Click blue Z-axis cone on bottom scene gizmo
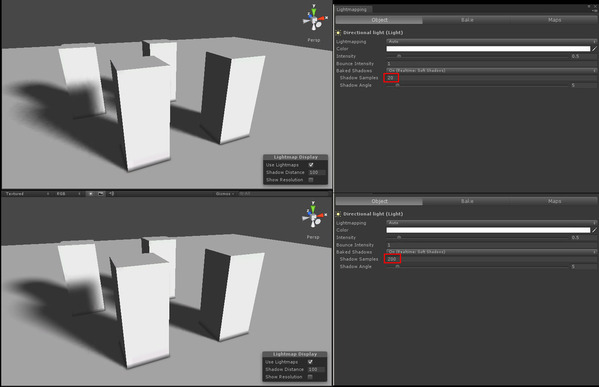Image resolution: width=599 pixels, height=387 pixels. (x=308, y=213)
